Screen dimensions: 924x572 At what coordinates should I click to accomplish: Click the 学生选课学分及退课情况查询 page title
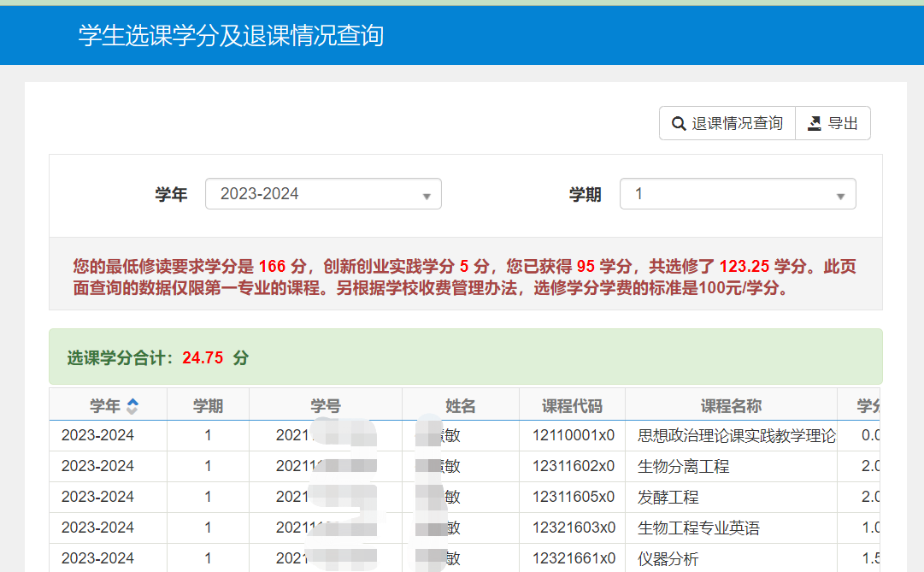click(x=231, y=36)
